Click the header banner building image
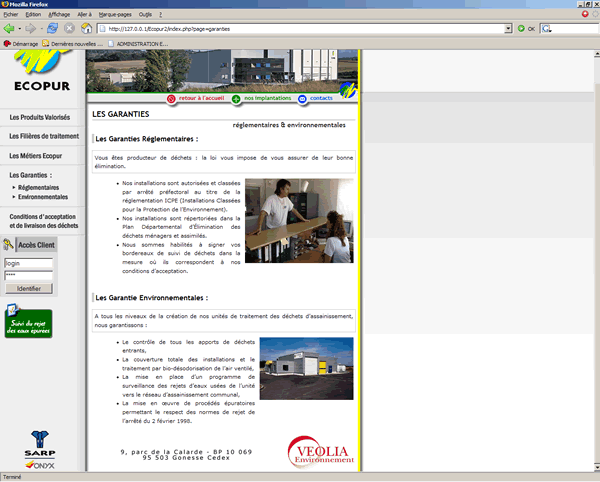This screenshot has width=600, height=482. [222, 71]
